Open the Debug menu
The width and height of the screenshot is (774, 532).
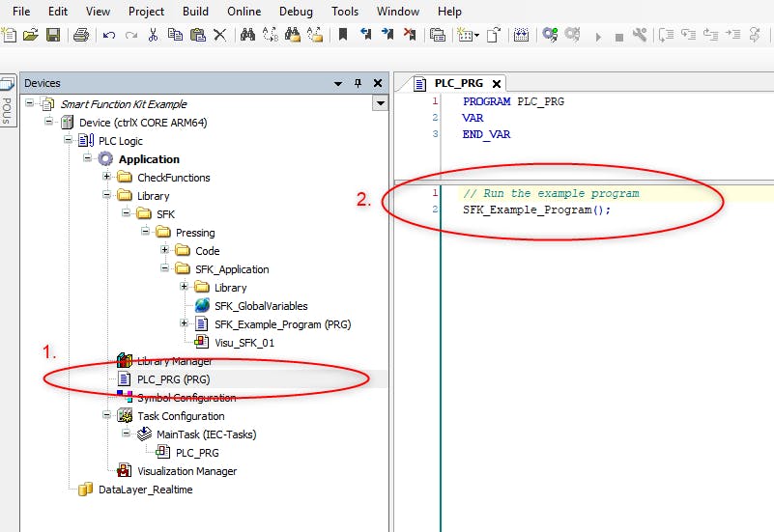tap(296, 11)
